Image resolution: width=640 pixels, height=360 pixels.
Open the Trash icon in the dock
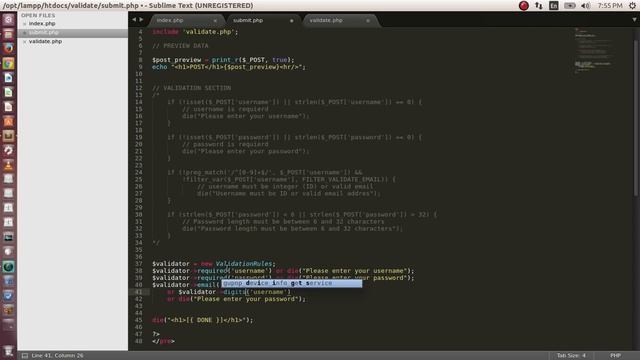[x=8, y=351]
